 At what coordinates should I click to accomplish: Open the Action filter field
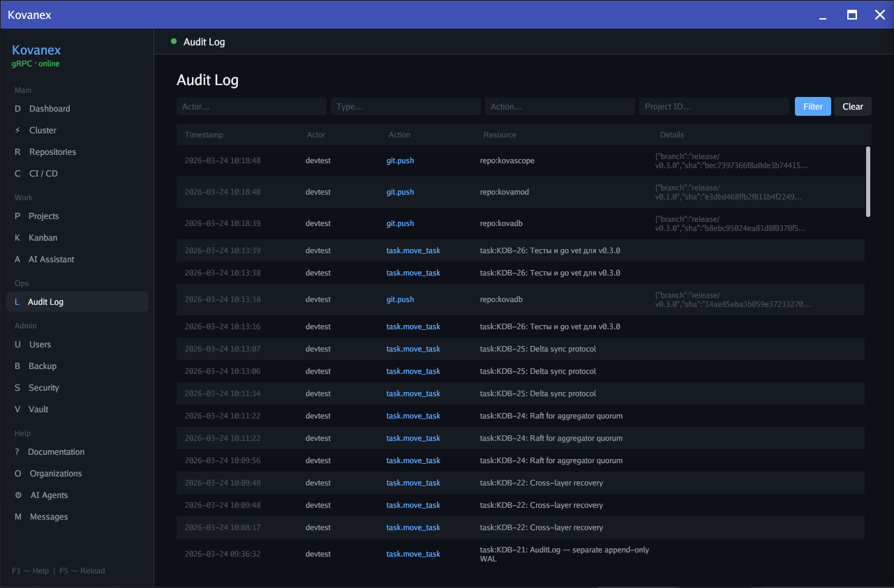coord(559,106)
